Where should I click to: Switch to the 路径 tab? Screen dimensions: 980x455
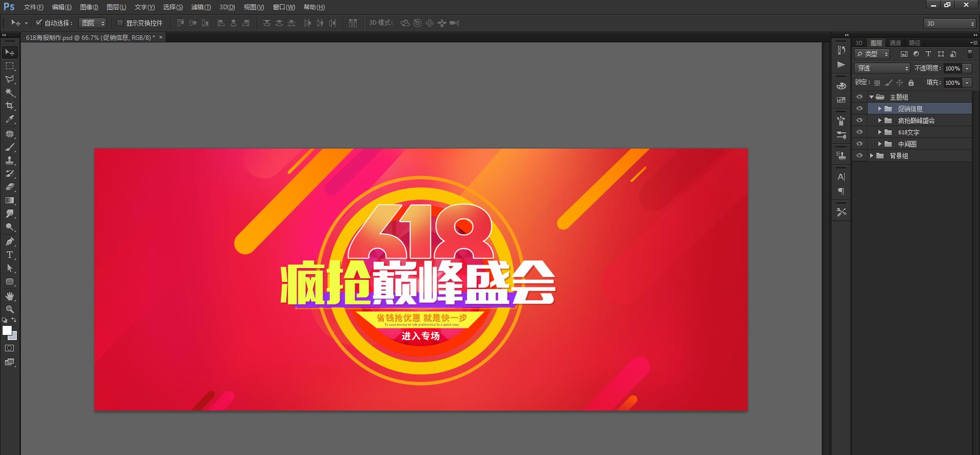pos(915,43)
